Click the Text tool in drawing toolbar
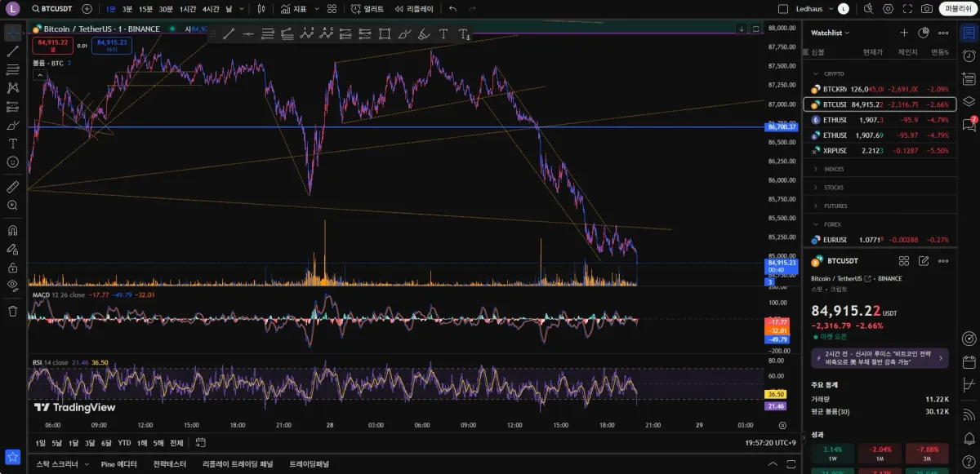The image size is (980, 474). tap(443, 34)
